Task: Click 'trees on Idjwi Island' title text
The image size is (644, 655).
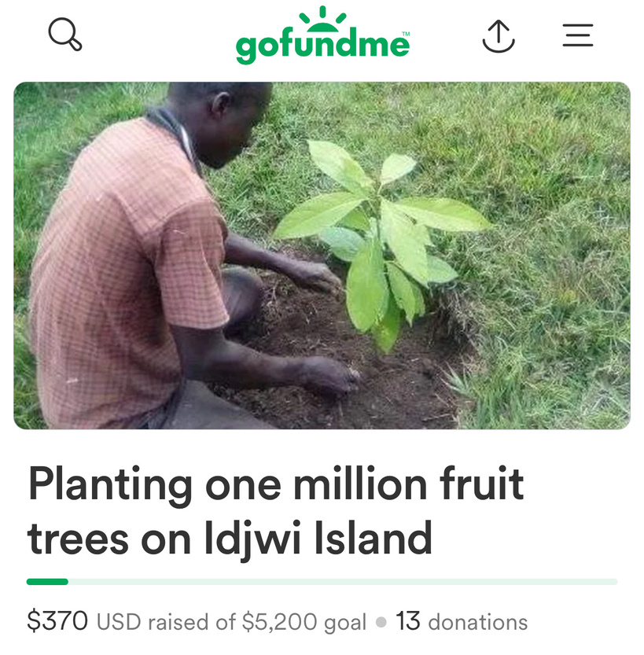Action: (230, 538)
